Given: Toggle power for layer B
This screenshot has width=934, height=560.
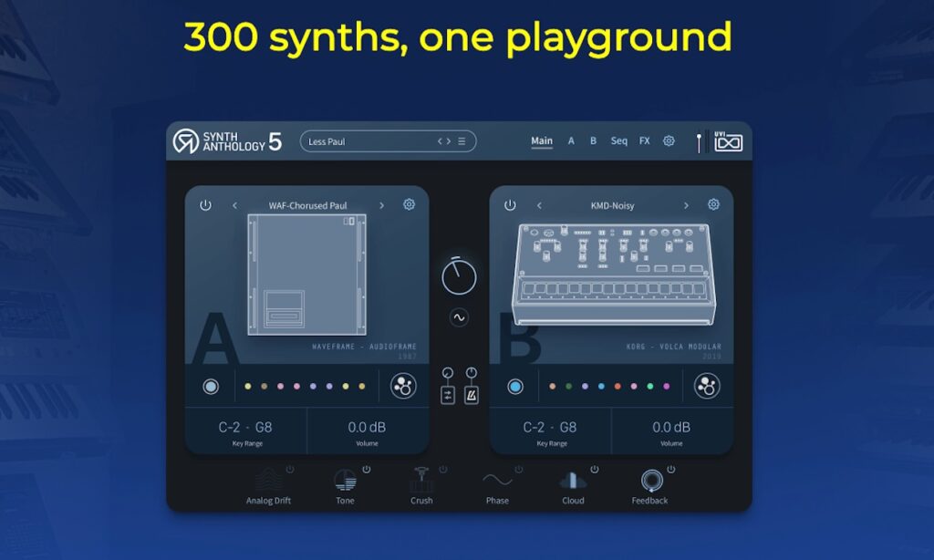Looking at the screenshot, I should coord(510,205).
